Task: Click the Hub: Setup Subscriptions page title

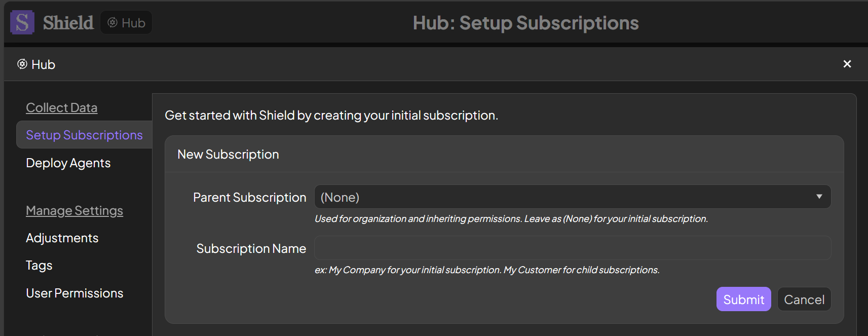Action: click(x=525, y=23)
